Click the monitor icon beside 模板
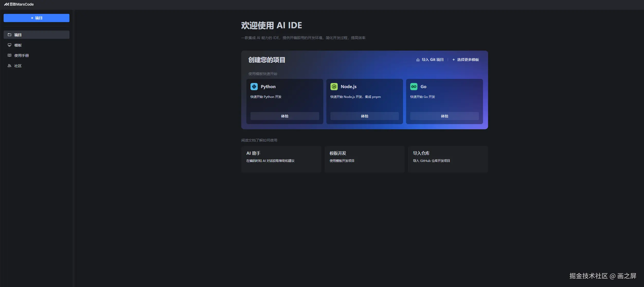Viewport: 644px width, 287px height. tap(10, 45)
